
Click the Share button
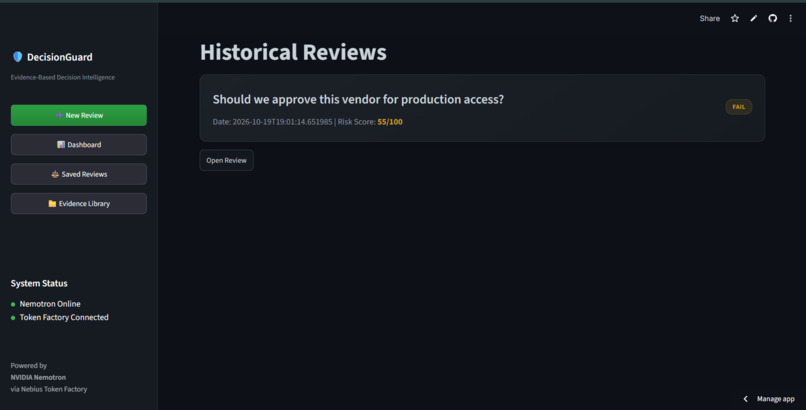pos(709,18)
